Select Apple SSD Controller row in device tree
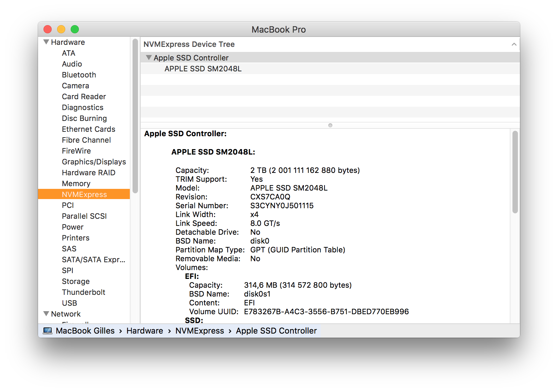The width and height of the screenshot is (558, 392). click(x=330, y=58)
